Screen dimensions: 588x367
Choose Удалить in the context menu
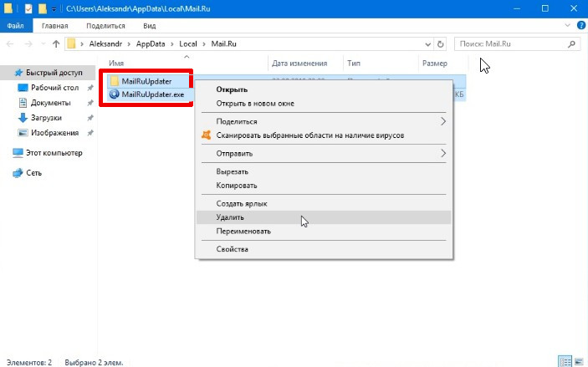[324, 217]
